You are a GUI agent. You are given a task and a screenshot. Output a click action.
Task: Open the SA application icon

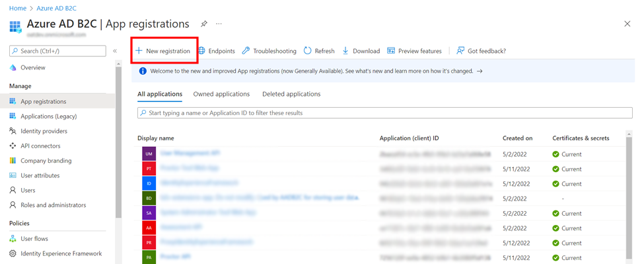[149, 213]
